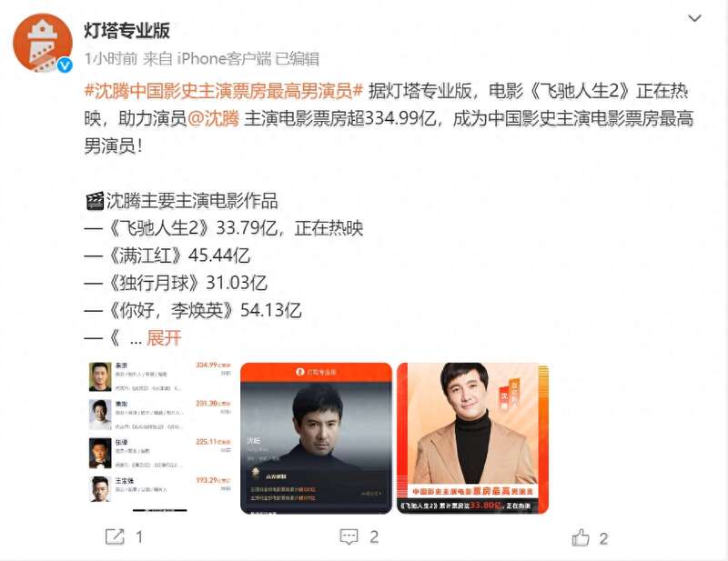Image resolution: width=728 pixels, height=561 pixels.
Task: Open hashtag #沈腾中国影史主演票房最高男演员#
Action: (223, 91)
